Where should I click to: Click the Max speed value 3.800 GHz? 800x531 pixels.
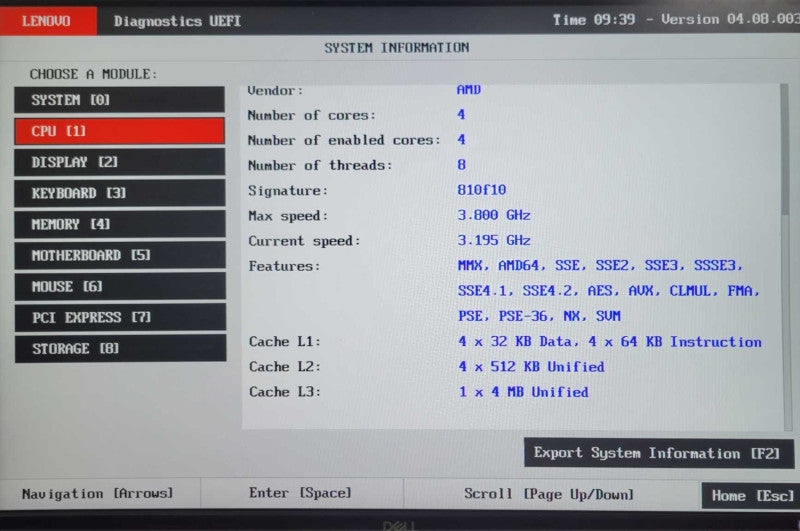(x=494, y=215)
